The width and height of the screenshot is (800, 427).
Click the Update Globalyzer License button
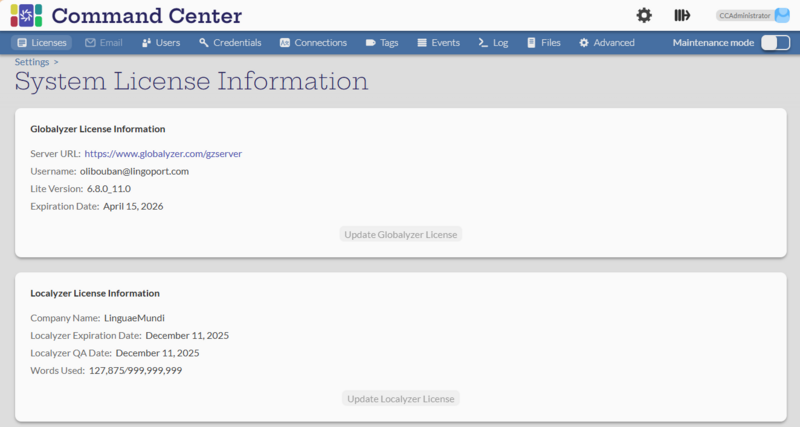pos(400,234)
